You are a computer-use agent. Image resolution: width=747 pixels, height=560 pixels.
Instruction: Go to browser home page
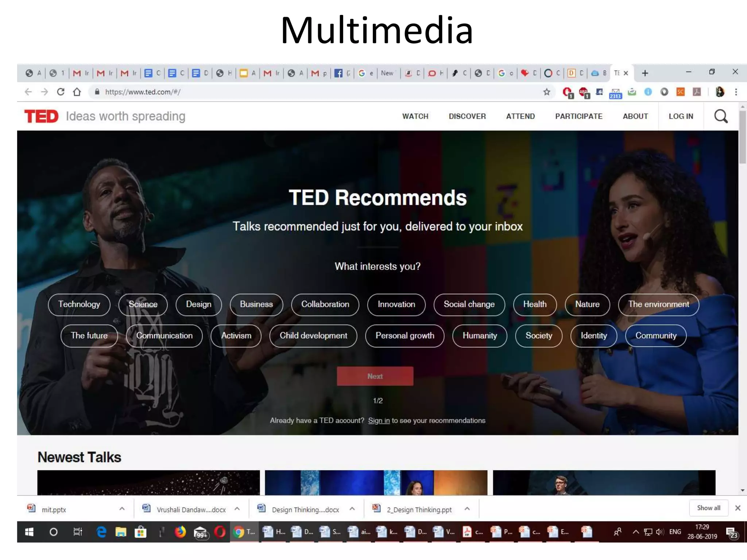click(x=77, y=92)
